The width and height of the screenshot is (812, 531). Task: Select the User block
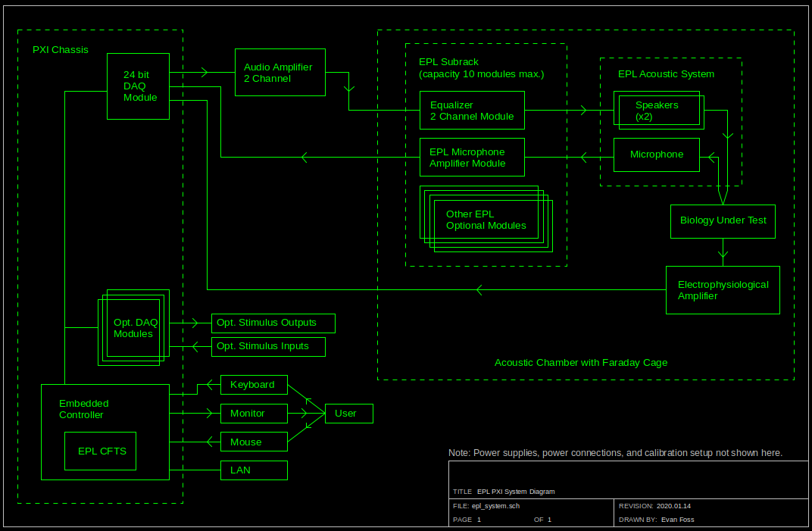[x=348, y=414]
